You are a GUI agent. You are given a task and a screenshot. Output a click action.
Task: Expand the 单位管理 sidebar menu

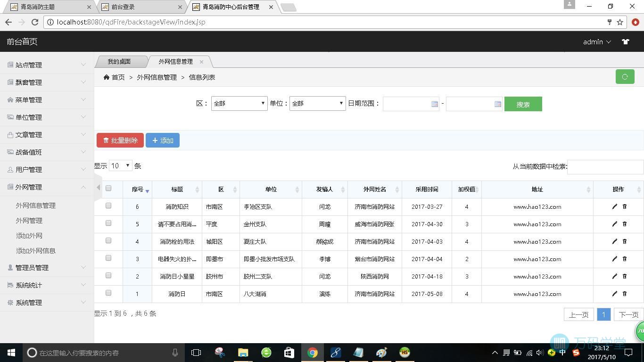(47, 117)
